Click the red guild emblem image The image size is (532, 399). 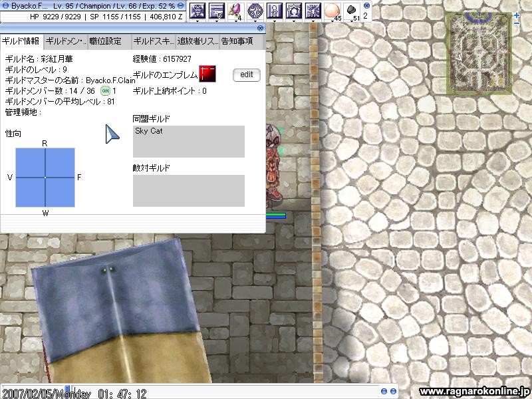pyautogui.click(x=207, y=74)
